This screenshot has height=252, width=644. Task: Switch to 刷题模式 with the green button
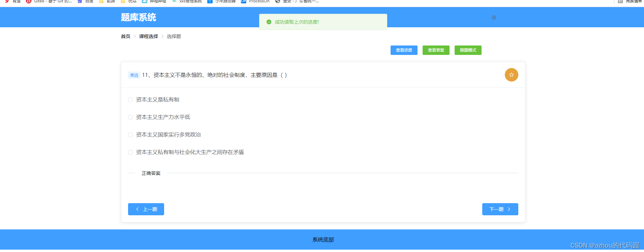(x=468, y=50)
